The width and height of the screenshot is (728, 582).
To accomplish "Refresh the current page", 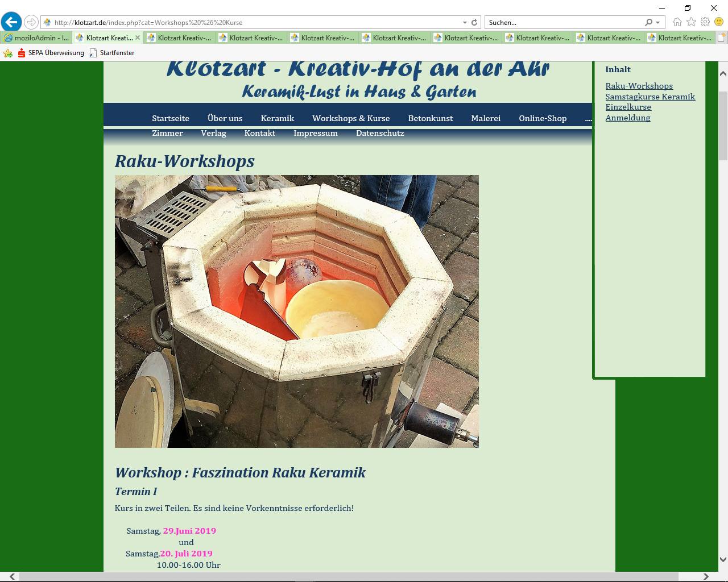I will click(x=474, y=23).
